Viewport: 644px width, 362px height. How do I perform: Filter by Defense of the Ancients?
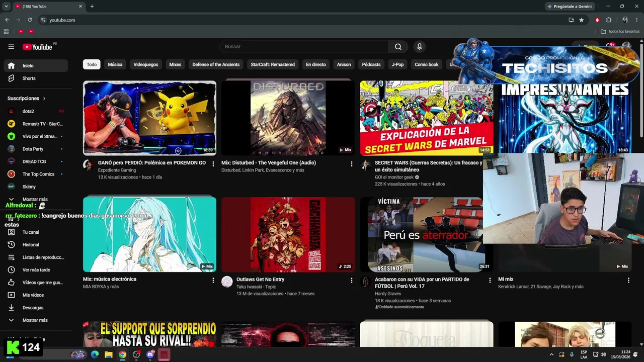pos(216,64)
